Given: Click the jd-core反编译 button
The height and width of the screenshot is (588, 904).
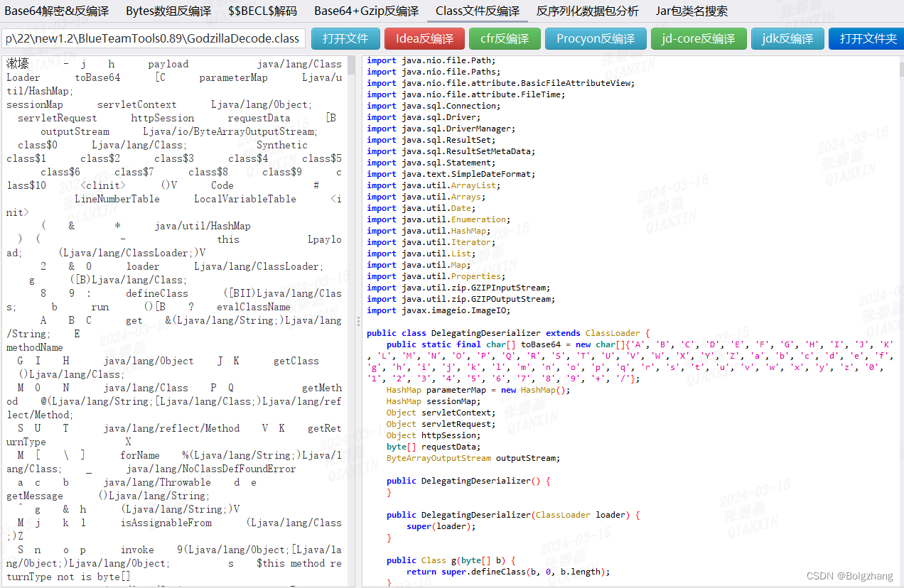Looking at the screenshot, I should click(699, 38).
